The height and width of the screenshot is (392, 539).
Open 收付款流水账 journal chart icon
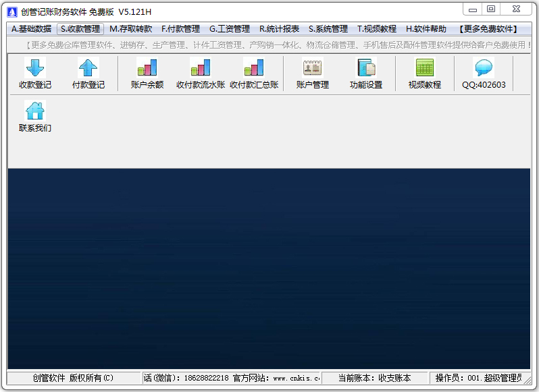tap(201, 67)
